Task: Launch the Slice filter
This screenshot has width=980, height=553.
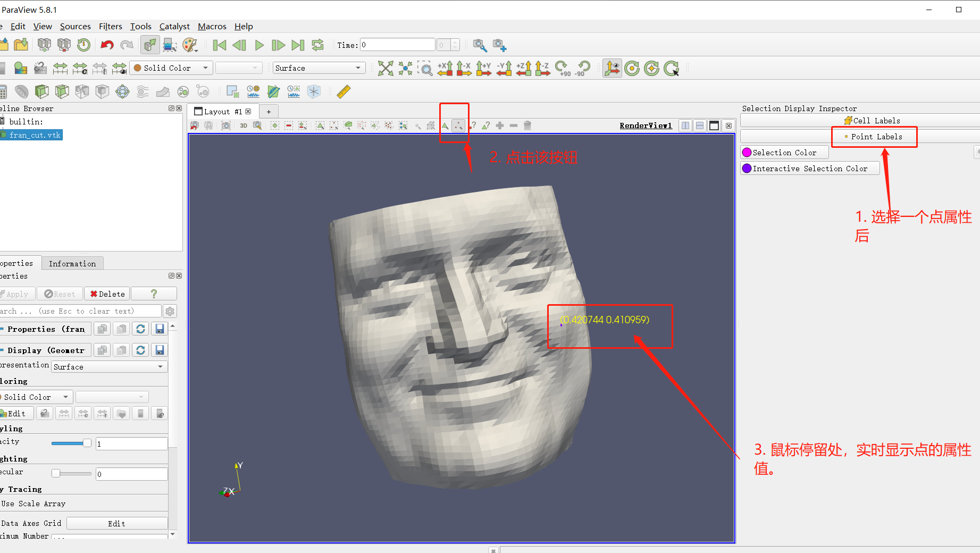Action: tap(62, 91)
